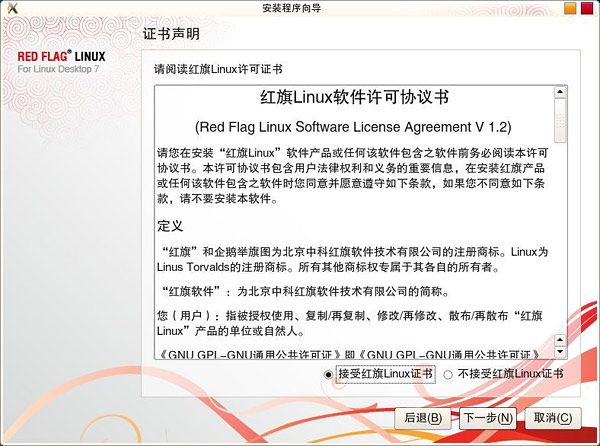Screen dimensions: 600x446
Task: Click the license title 红旗Linux软件许可协议书
Action: click(x=354, y=97)
